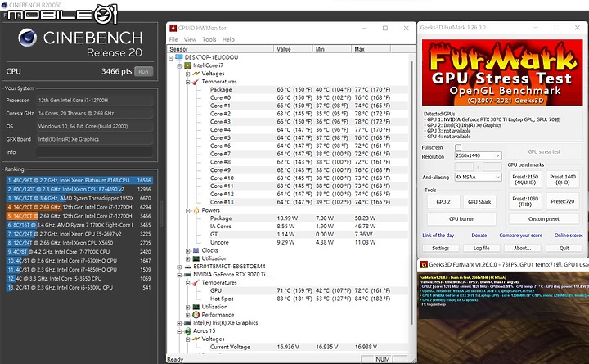Screen dimensions: 589x364
Task: Click the Cinebench Run button
Action: 143,71
